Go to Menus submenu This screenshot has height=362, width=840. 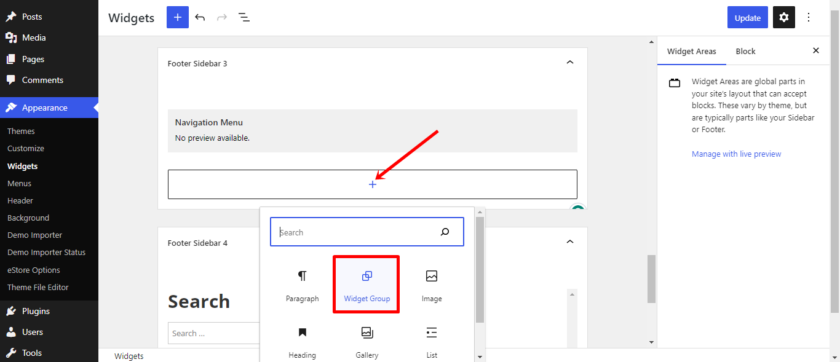[19, 183]
